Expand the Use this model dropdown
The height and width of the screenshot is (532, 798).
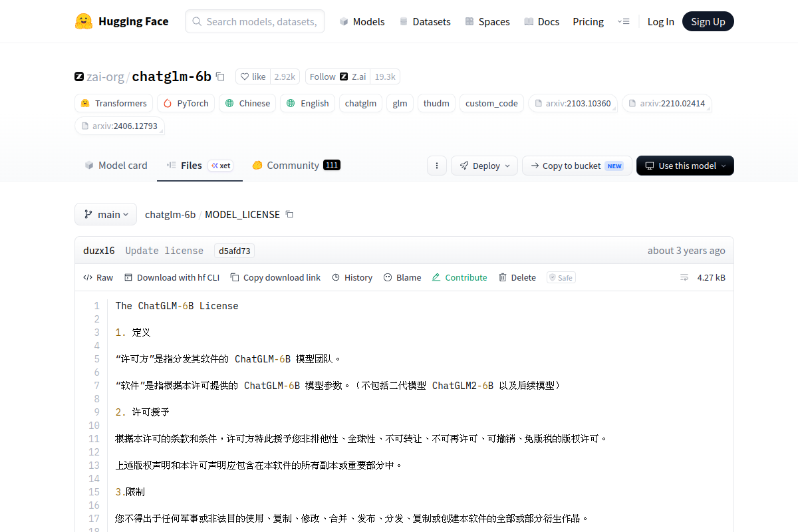685,166
